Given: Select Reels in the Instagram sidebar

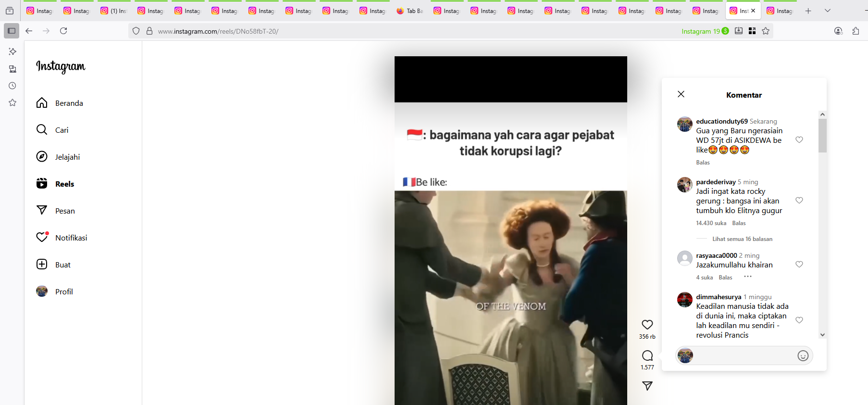Looking at the screenshot, I should click(x=55, y=184).
